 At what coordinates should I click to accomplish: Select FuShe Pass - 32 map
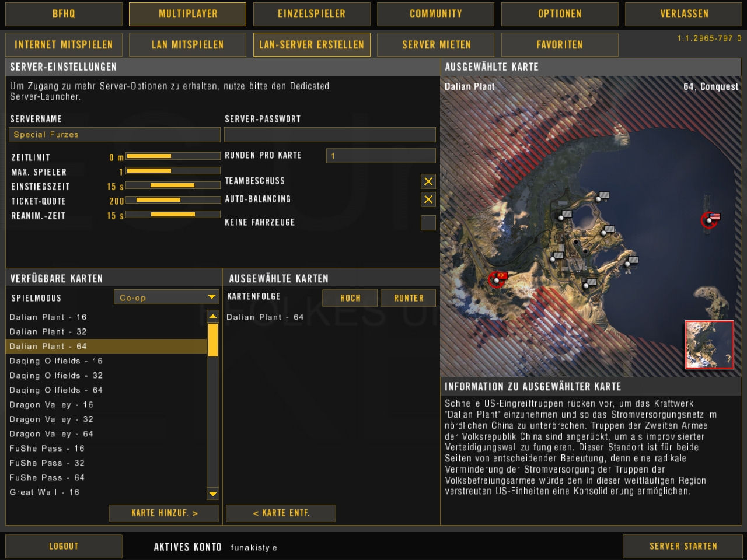click(x=106, y=463)
